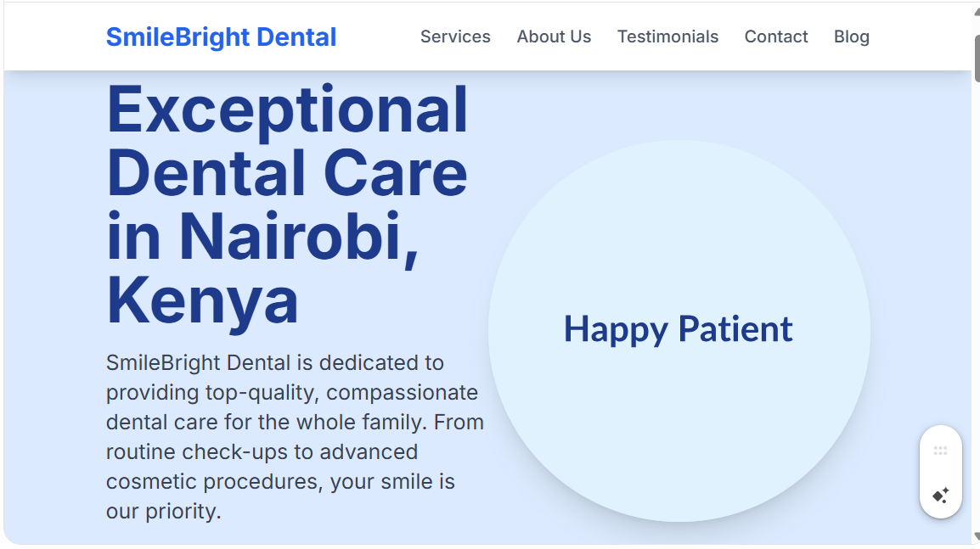This screenshot has height=549, width=980.
Task: Open the Blog link in navbar
Action: point(851,36)
